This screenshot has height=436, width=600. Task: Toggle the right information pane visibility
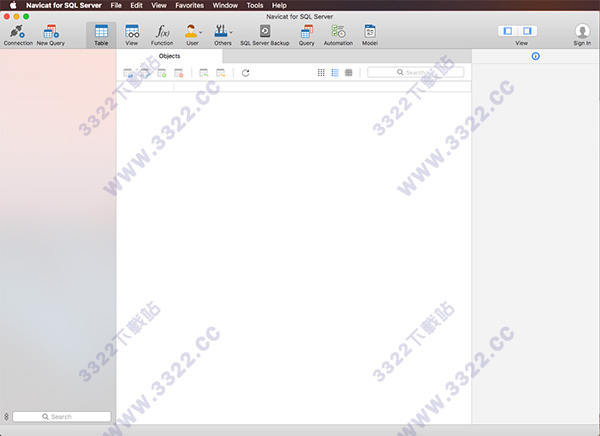(x=527, y=31)
